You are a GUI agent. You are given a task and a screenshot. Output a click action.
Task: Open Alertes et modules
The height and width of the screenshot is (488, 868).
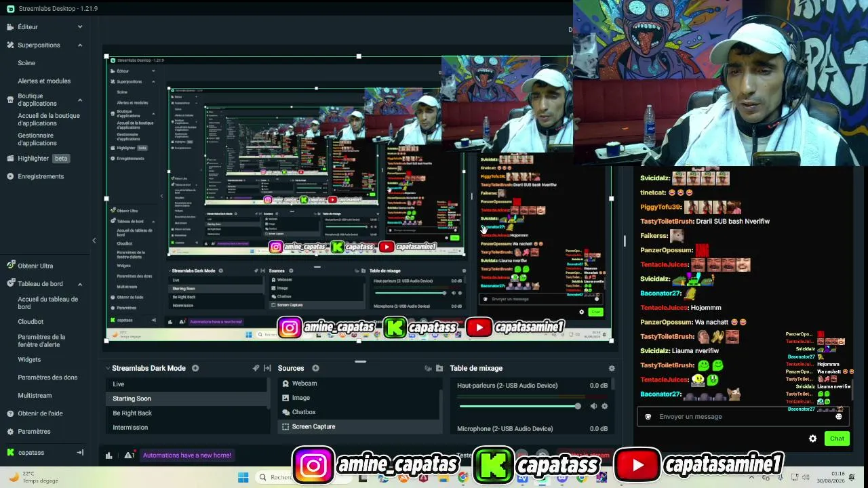click(44, 81)
